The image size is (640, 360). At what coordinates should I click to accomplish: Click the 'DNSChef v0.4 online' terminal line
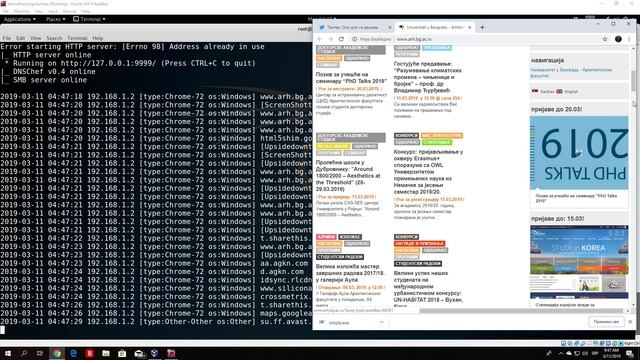tap(54, 72)
